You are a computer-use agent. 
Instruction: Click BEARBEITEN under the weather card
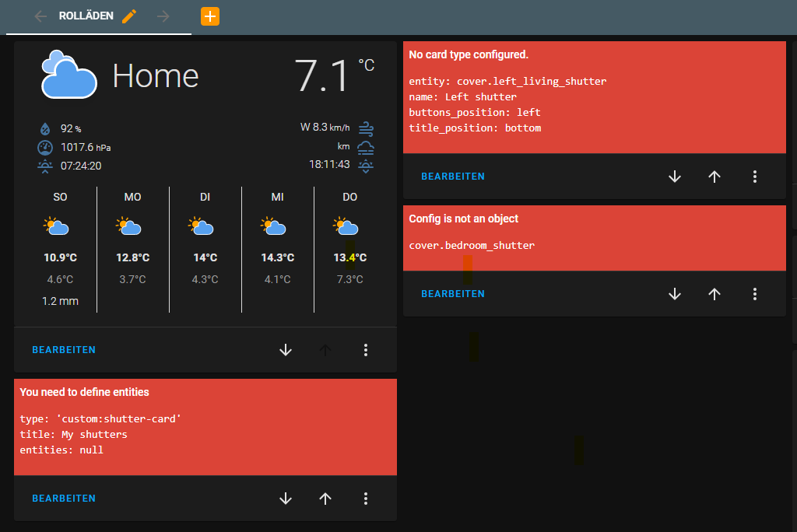click(64, 350)
